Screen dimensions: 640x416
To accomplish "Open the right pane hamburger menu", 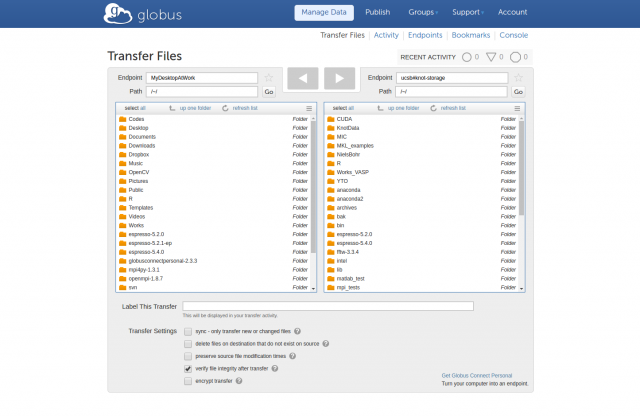I will (517, 108).
